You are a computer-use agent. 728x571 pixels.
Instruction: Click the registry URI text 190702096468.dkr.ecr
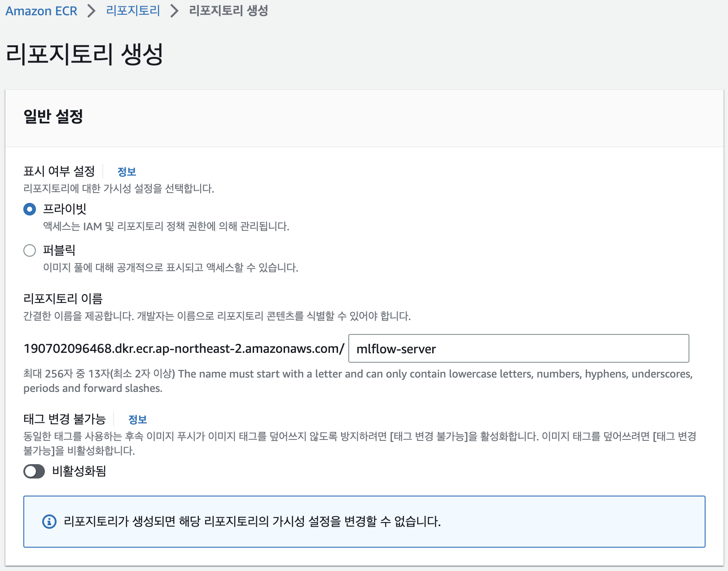(x=184, y=348)
